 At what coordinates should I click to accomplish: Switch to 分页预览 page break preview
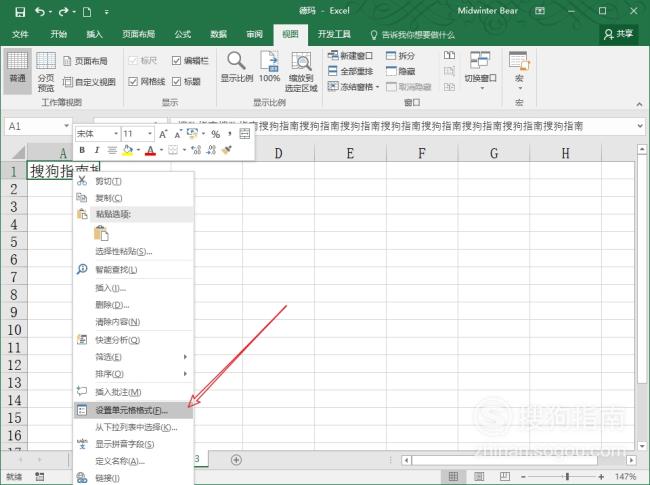click(x=46, y=71)
